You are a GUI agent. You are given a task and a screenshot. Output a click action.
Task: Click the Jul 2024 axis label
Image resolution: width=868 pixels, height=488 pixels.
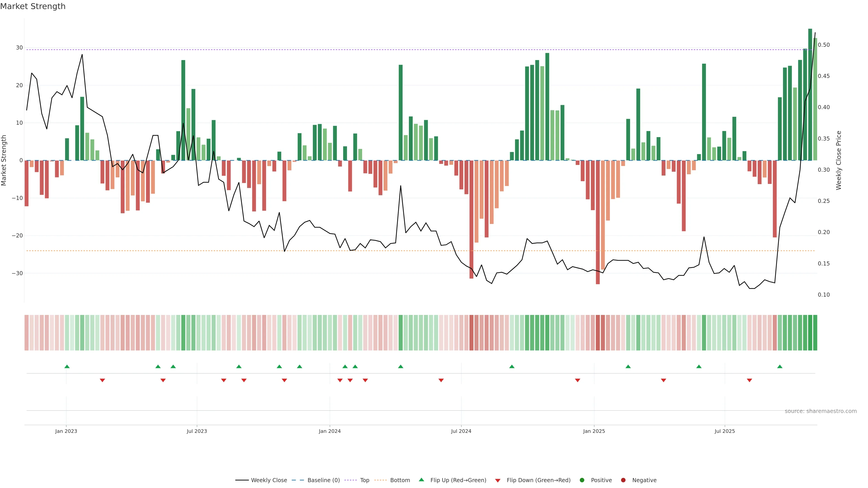pos(461,431)
